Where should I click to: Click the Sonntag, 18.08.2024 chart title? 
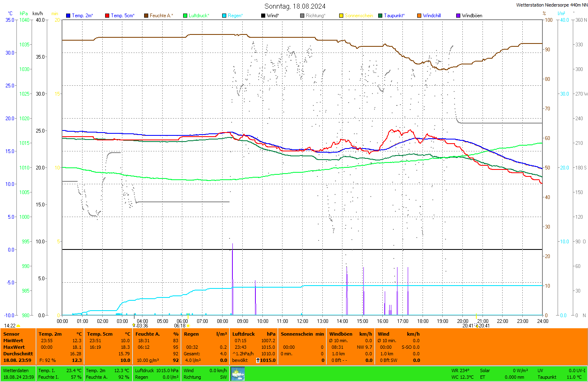click(x=295, y=6)
